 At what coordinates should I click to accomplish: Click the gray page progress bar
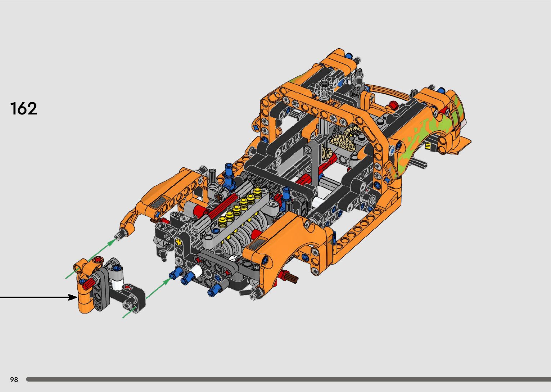[x=288, y=379]
